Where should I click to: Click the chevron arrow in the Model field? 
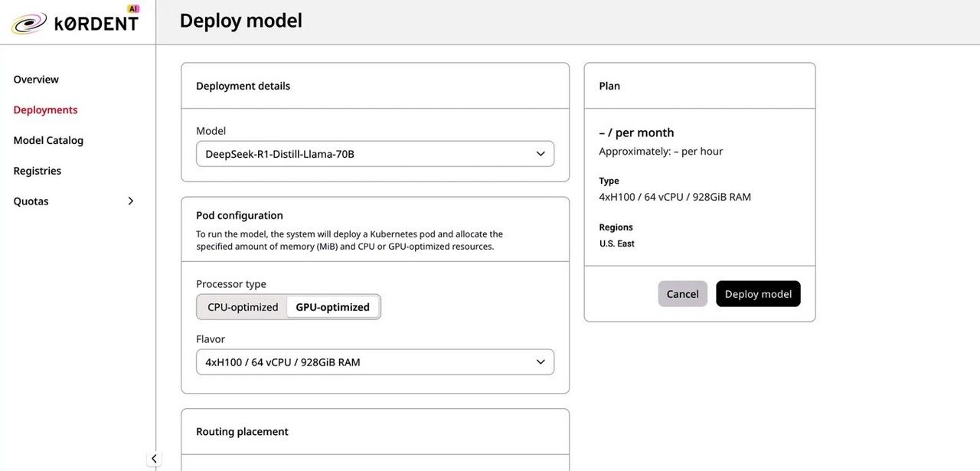tap(541, 154)
